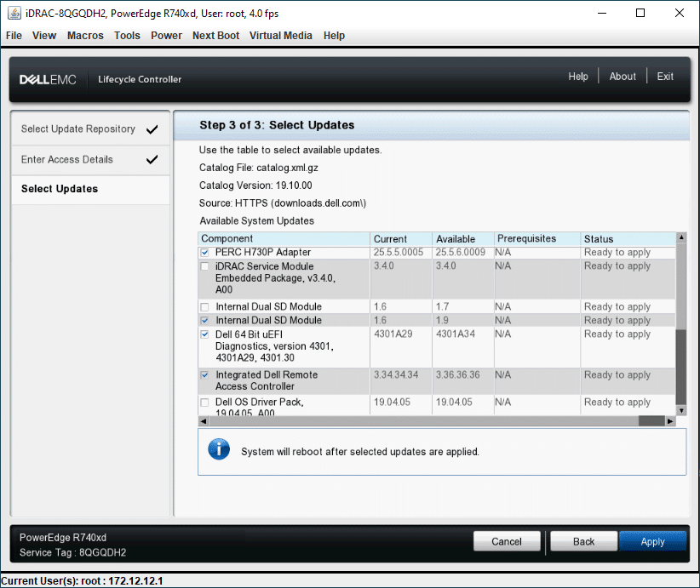Close the iDRAC console window
Image resolution: width=700 pixels, height=588 pixels.
tap(679, 13)
